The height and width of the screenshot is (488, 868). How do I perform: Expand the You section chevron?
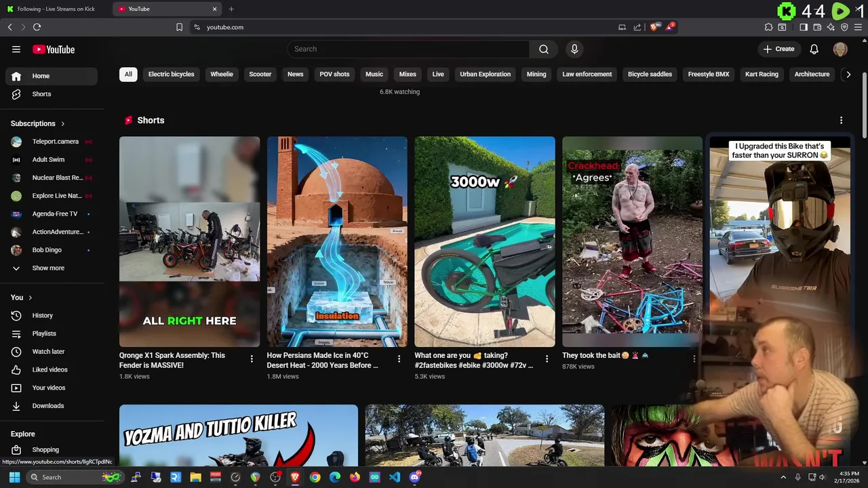point(31,298)
